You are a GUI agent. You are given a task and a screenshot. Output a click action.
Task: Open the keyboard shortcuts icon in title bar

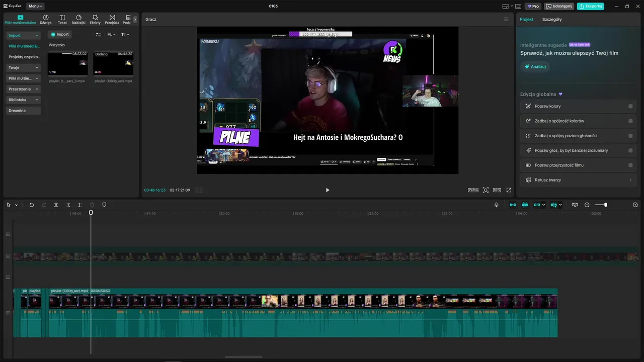(518, 6)
